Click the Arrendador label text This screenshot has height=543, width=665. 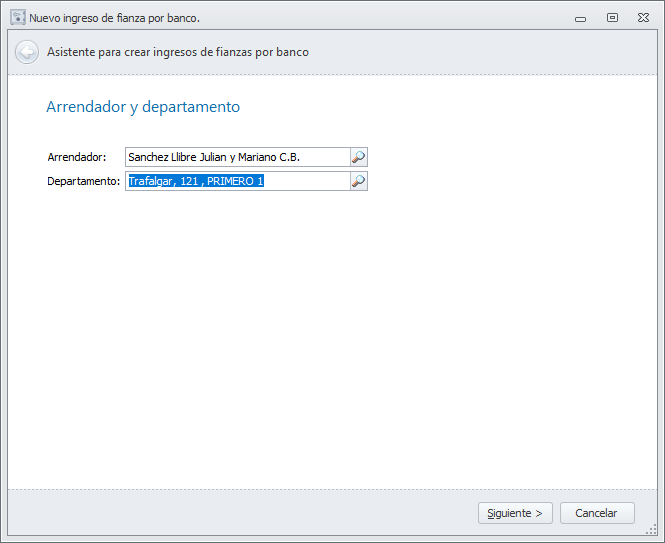(77, 157)
